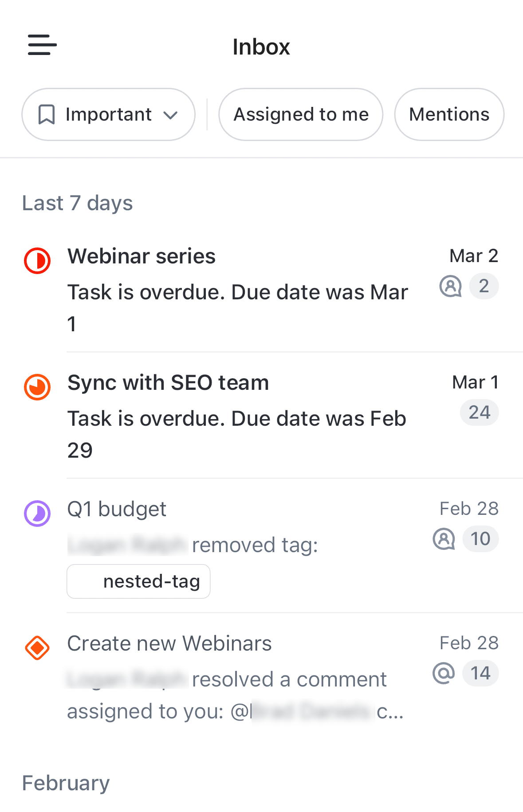Collapse the Last 7 days section
The image size is (523, 812).
pyautogui.click(x=77, y=203)
